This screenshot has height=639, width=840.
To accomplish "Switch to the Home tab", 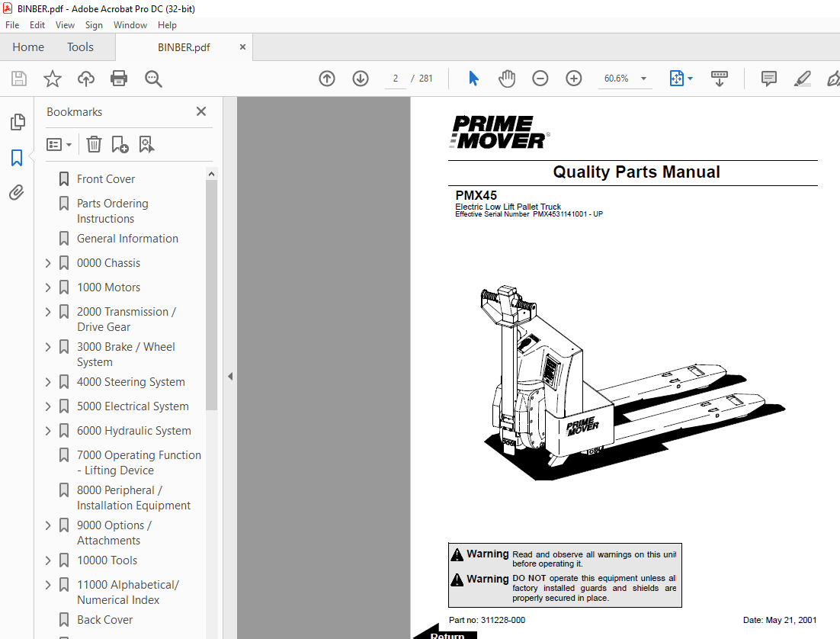I will click(28, 47).
